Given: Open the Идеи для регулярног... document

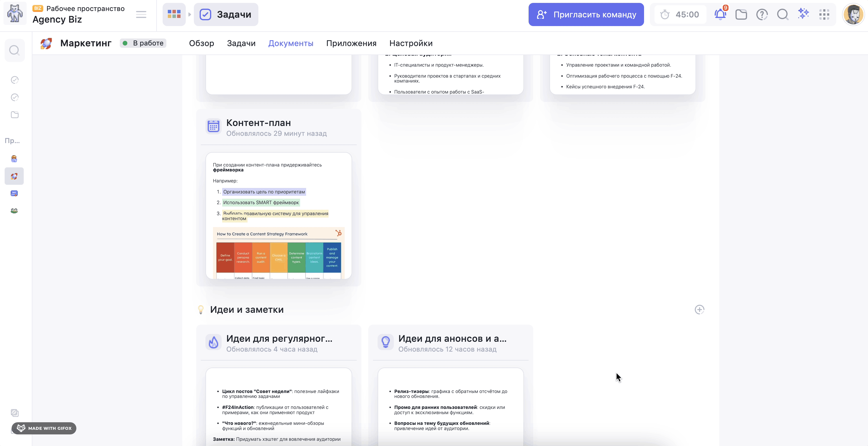Looking at the screenshot, I should point(279,339).
